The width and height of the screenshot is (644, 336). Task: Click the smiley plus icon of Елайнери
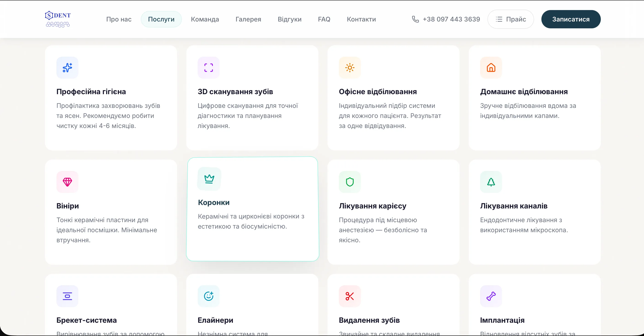[x=208, y=296]
